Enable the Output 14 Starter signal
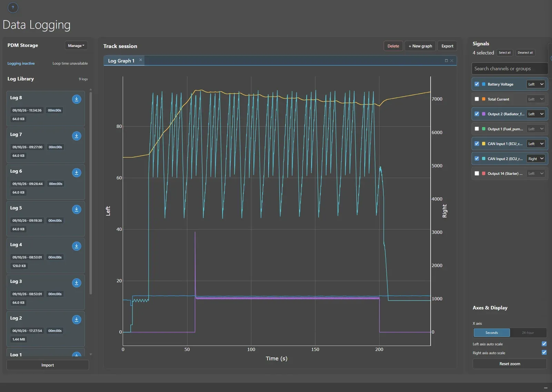Image resolution: width=552 pixels, height=392 pixels. pyautogui.click(x=477, y=174)
